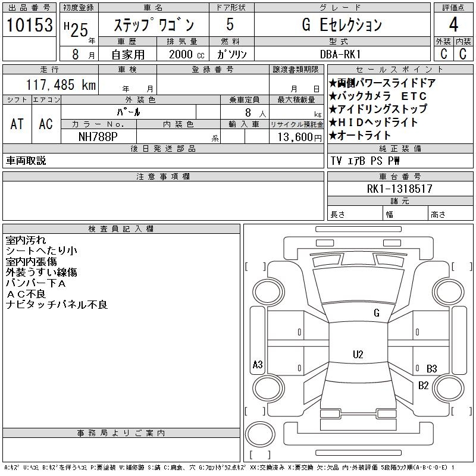Click the A3 damage mark on diagram
476x476 pixels.
pyautogui.click(x=258, y=364)
